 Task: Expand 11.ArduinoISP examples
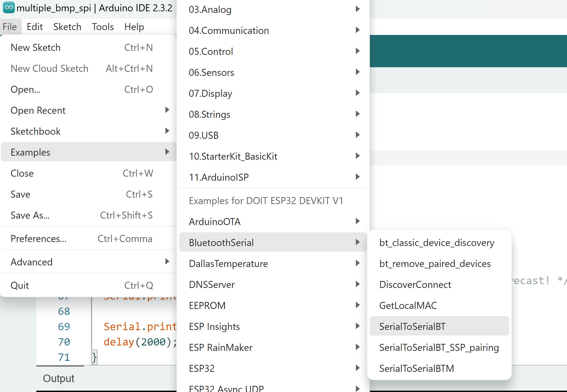coord(273,177)
